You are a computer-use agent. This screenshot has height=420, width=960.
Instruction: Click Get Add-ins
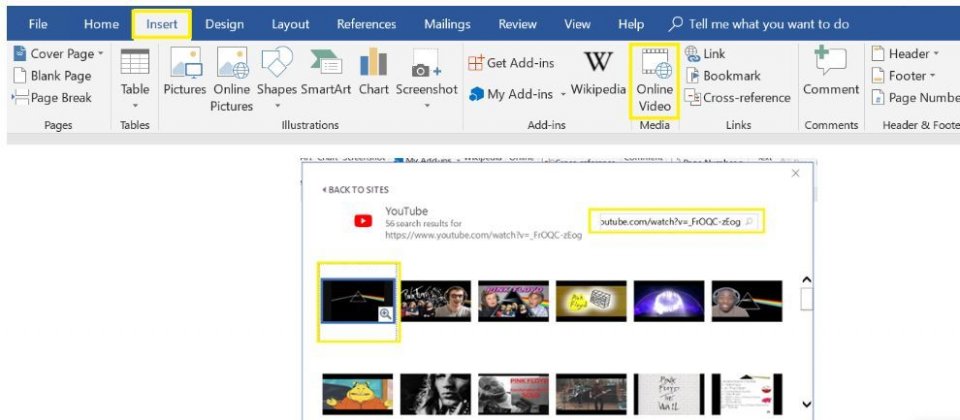511,62
